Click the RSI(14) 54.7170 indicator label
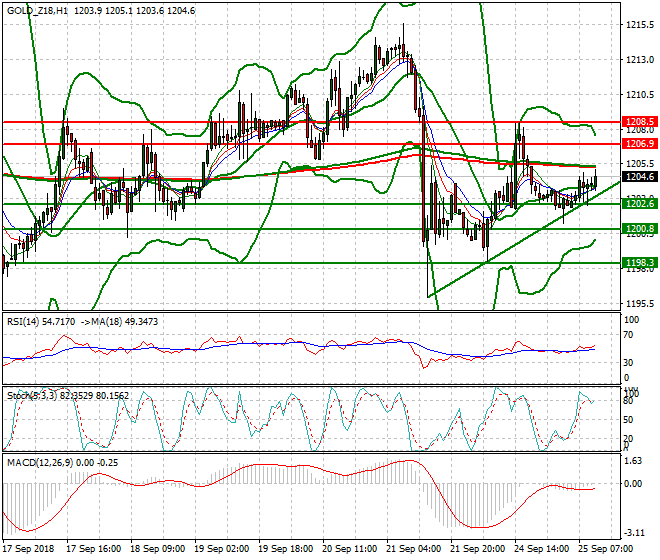This screenshot has height=560, width=660. (x=41, y=322)
